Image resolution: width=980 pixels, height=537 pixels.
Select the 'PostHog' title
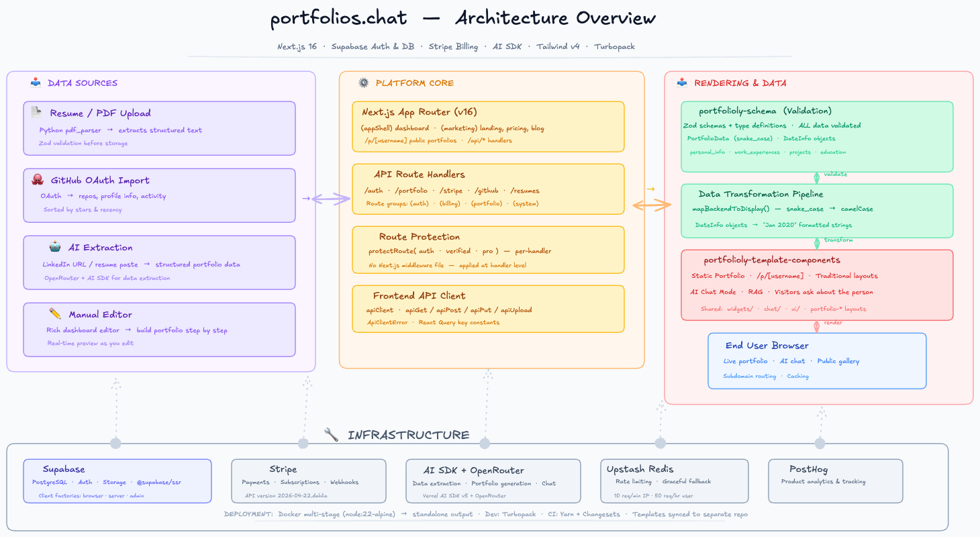click(x=808, y=469)
